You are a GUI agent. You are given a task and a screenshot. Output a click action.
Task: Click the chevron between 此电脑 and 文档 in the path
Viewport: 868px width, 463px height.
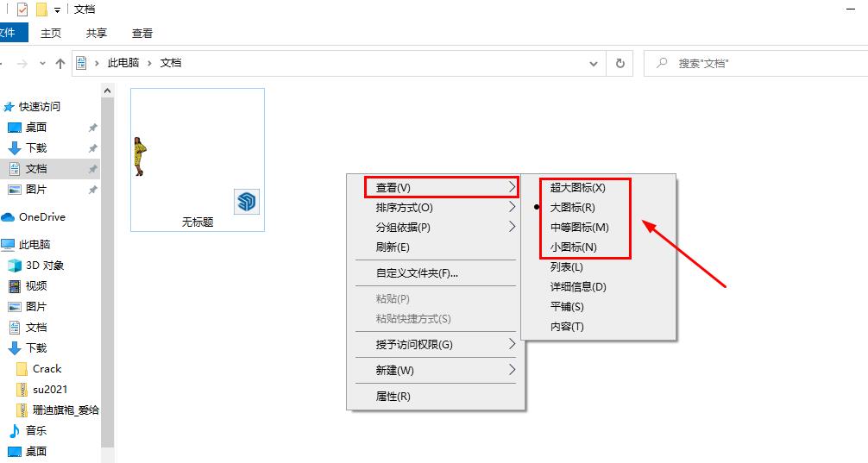click(x=149, y=63)
